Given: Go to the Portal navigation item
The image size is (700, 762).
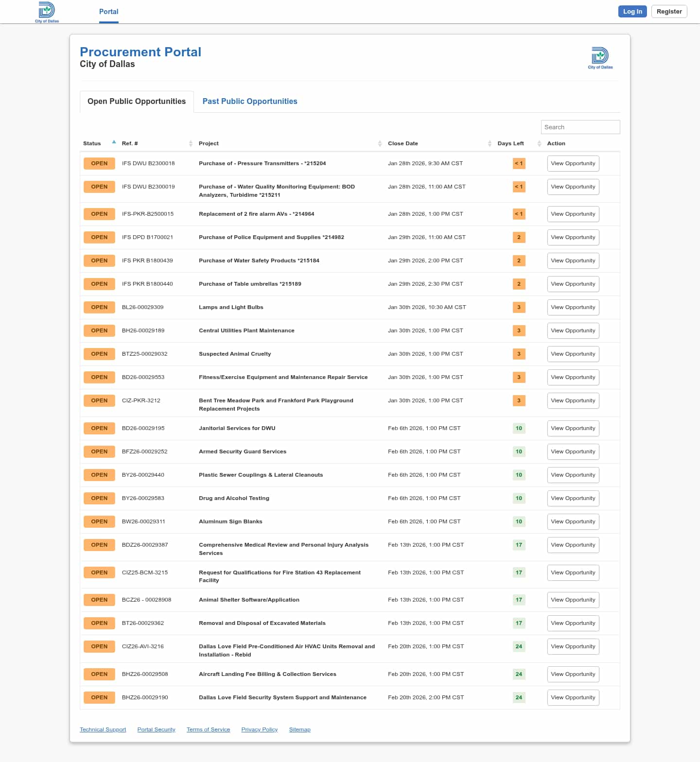Looking at the screenshot, I should coord(108,12).
